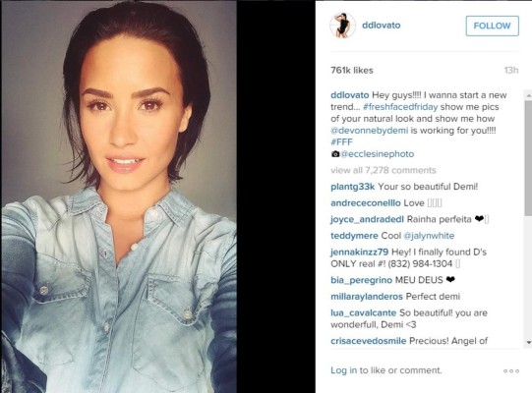Click the ddlovato profile avatar
This screenshot has height=393, width=532.
pyautogui.click(x=342, y=26)
